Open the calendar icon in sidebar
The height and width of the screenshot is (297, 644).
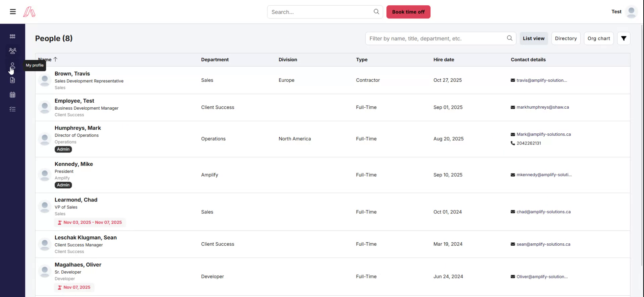pos(12,95)
